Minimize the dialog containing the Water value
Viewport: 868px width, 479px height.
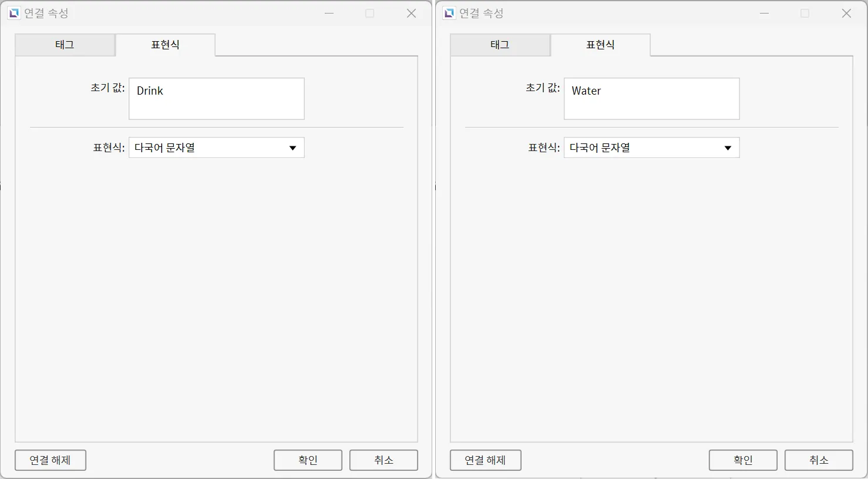tap(764, 13)
